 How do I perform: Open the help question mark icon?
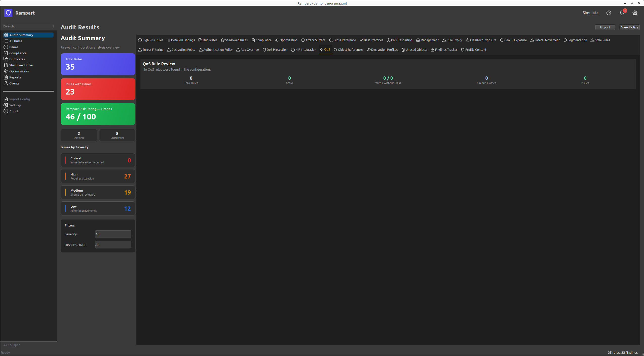[x=609, y=13]
